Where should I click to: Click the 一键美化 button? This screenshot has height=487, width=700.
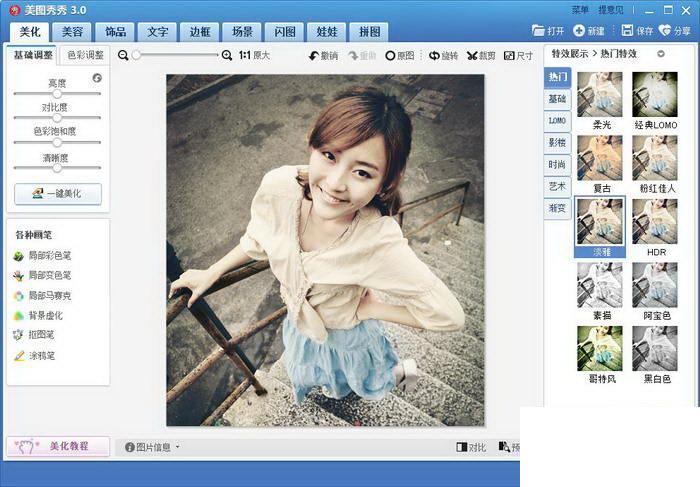click(58, 194)
